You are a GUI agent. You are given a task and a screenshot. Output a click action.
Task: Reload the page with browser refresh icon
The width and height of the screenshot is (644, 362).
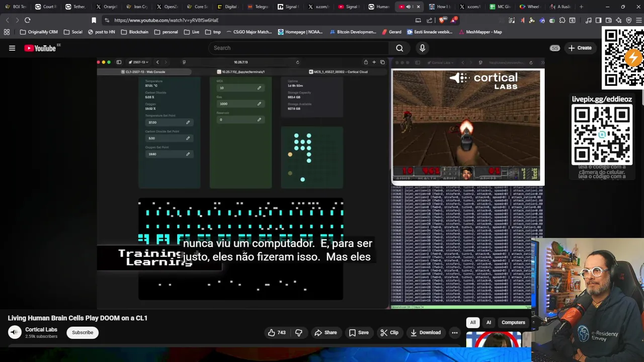[28, 20]
